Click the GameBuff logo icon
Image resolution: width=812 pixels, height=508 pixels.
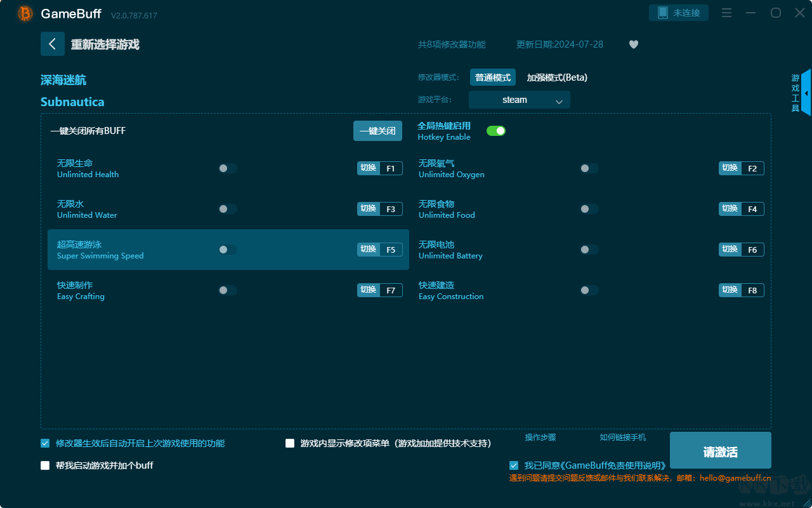pyautogui.click(x=25, y=13)
